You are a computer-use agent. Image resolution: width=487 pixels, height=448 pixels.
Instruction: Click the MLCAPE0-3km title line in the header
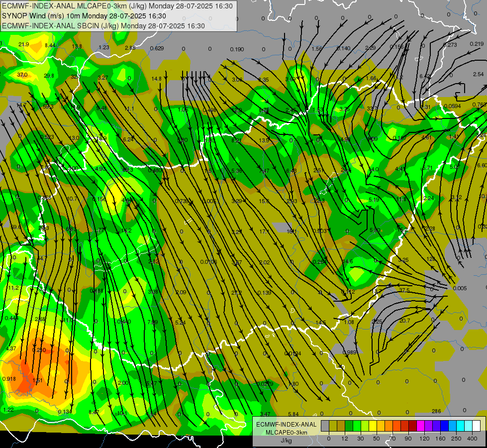(x=117, y=6)
